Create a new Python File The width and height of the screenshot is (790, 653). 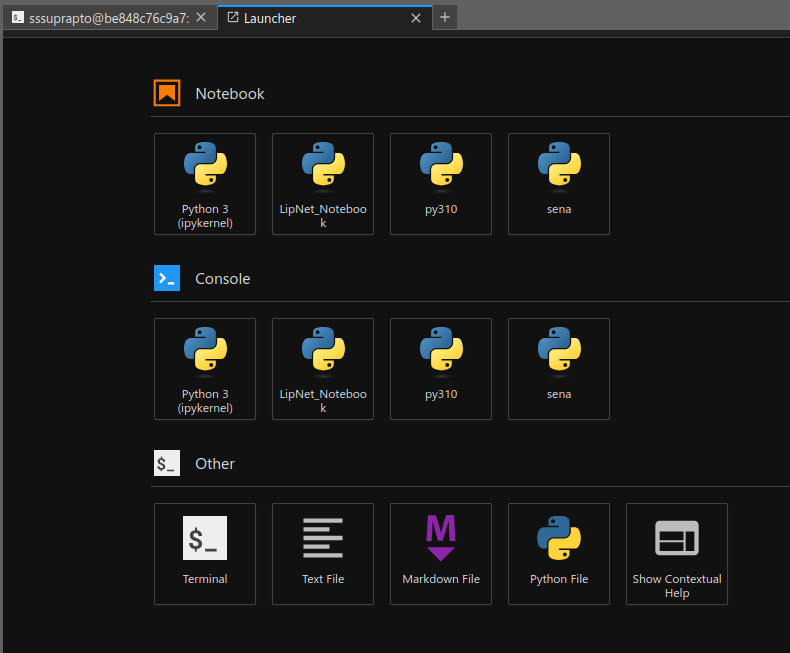559,554
